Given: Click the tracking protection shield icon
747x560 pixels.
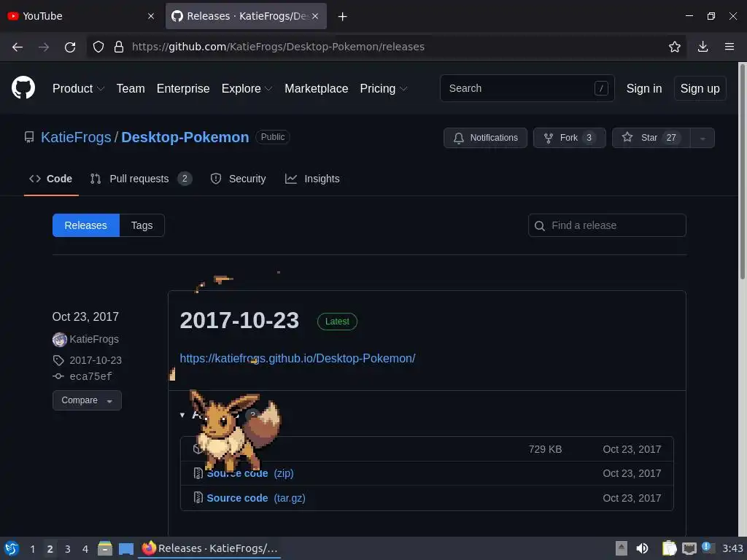Looking at the screenshot, I should (x=98, y=47).
